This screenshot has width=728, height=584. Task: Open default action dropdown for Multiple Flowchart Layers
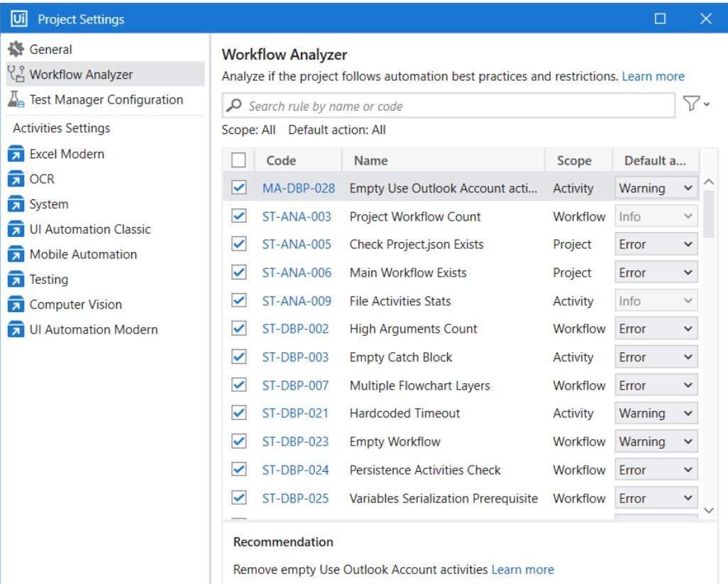point(656,385)
